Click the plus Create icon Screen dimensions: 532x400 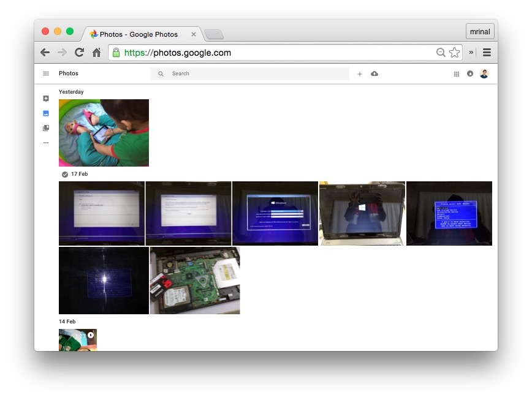(360, 74)
